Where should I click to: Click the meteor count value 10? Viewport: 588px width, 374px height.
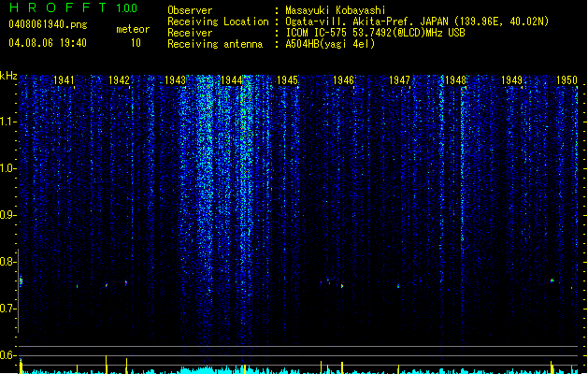(136, 43)
